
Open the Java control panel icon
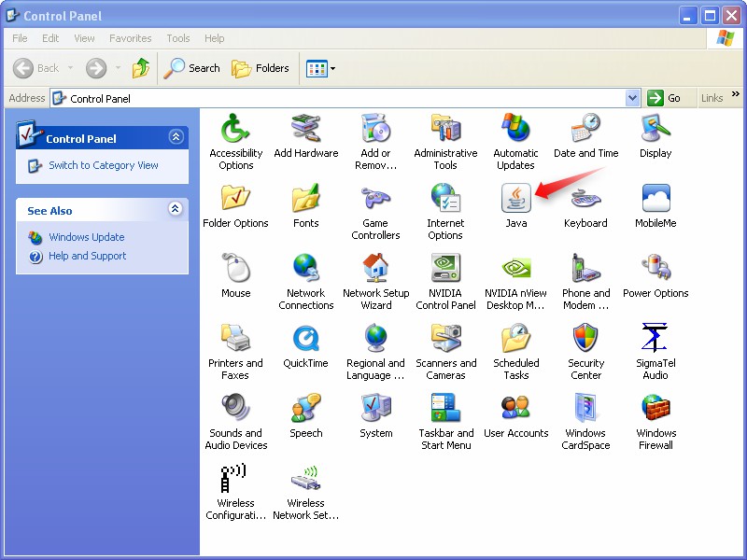(x=516, y=199)
